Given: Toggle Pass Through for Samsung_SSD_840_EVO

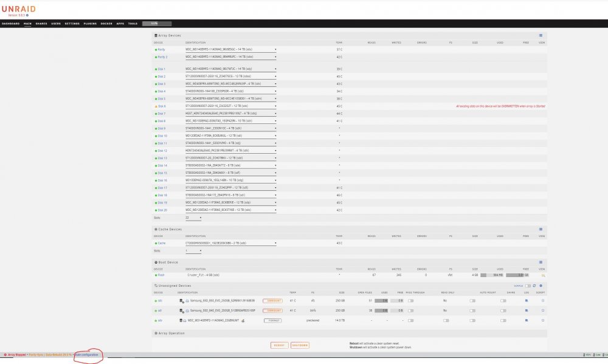Looking at the screenshot, I should click(410, 311).
